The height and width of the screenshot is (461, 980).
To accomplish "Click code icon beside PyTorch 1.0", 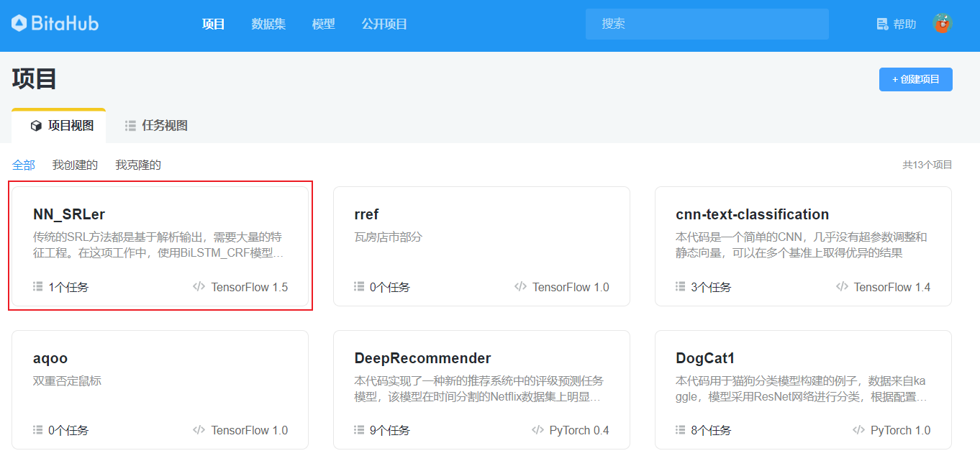I will click(858, 429).
